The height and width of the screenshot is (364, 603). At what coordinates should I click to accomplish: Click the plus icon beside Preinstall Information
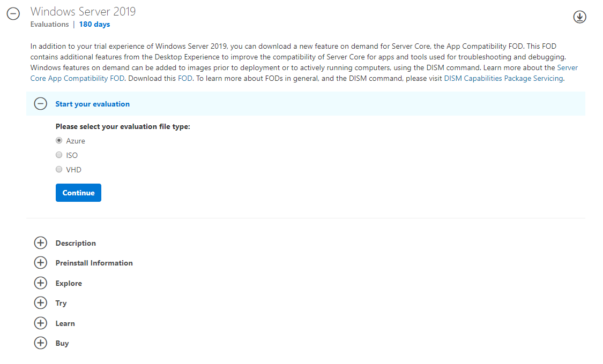pos(40,262)
